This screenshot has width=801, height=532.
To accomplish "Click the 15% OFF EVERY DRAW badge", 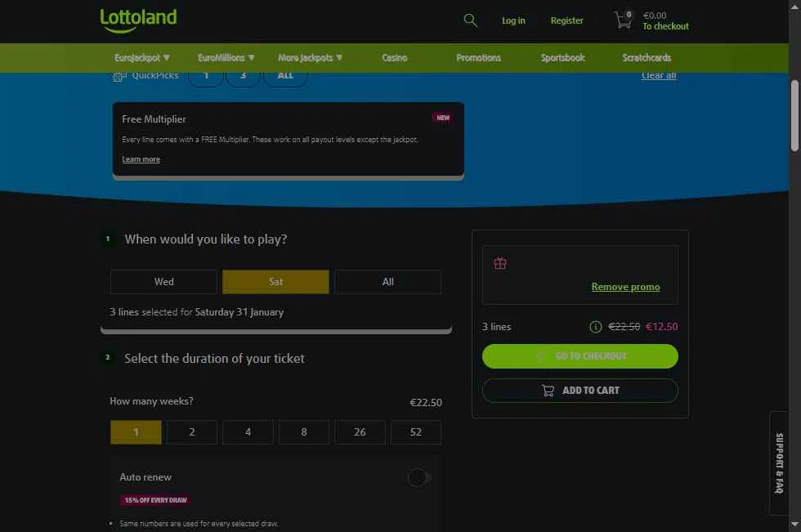I will 155,500.
